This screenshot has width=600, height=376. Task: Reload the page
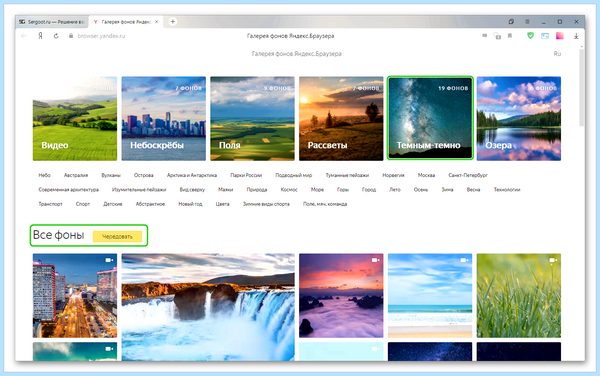coord(56,36)
